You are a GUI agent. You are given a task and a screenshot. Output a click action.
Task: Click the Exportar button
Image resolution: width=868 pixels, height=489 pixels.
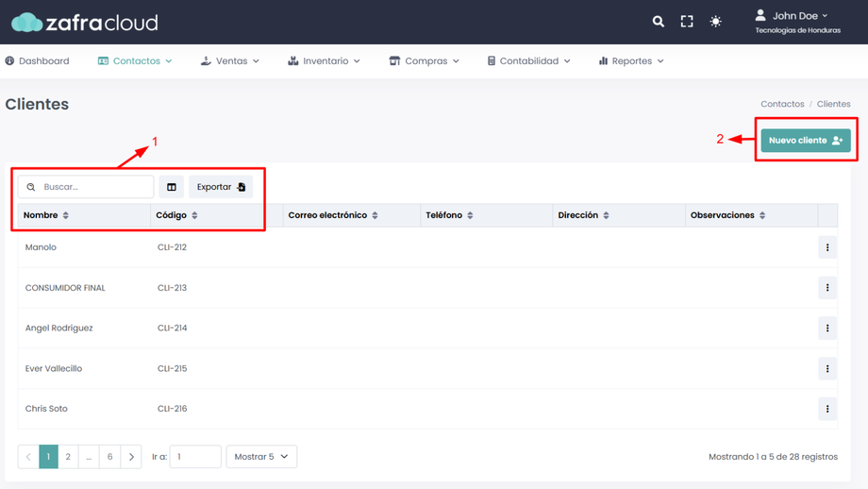coord(221,187)
